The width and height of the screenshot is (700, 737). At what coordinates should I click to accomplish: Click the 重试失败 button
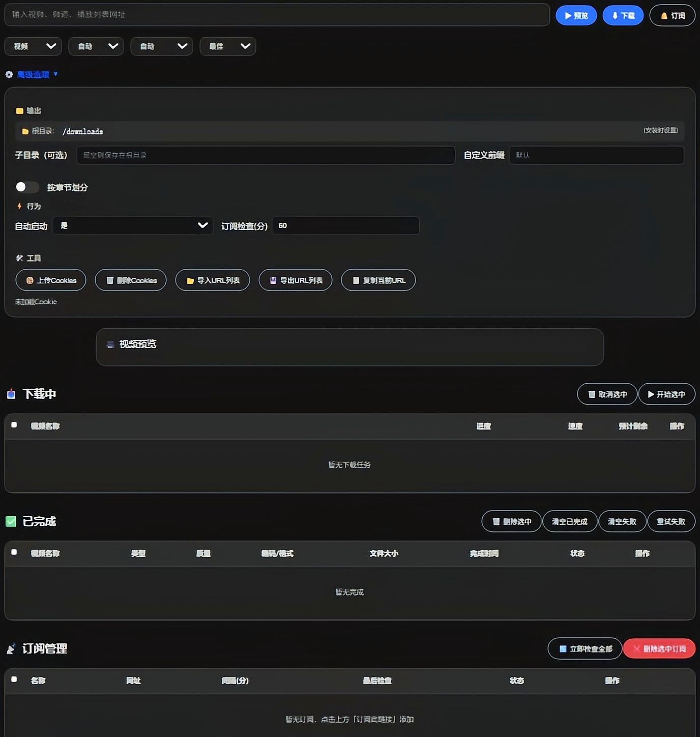pyautogui.click(x=671, y=521)
